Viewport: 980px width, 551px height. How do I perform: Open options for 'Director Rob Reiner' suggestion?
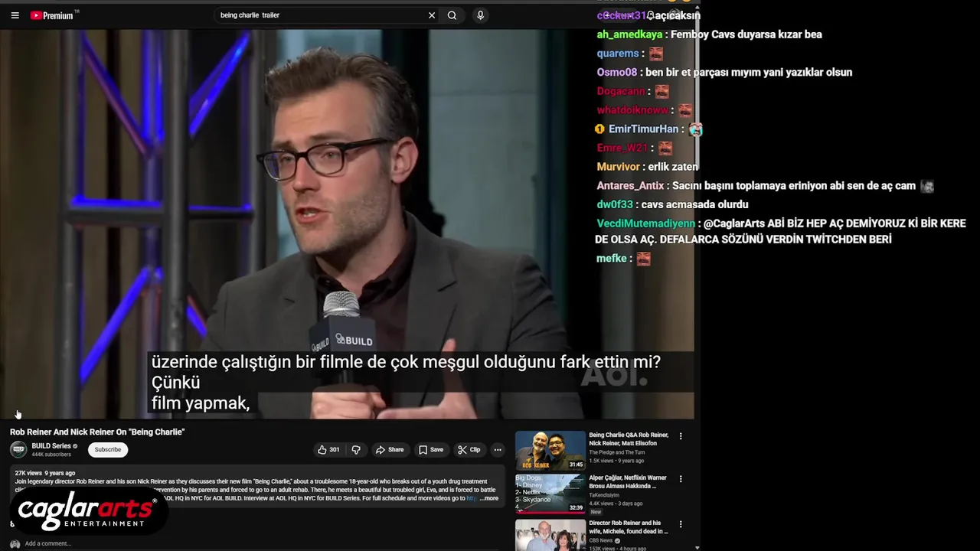coord(681,524)
